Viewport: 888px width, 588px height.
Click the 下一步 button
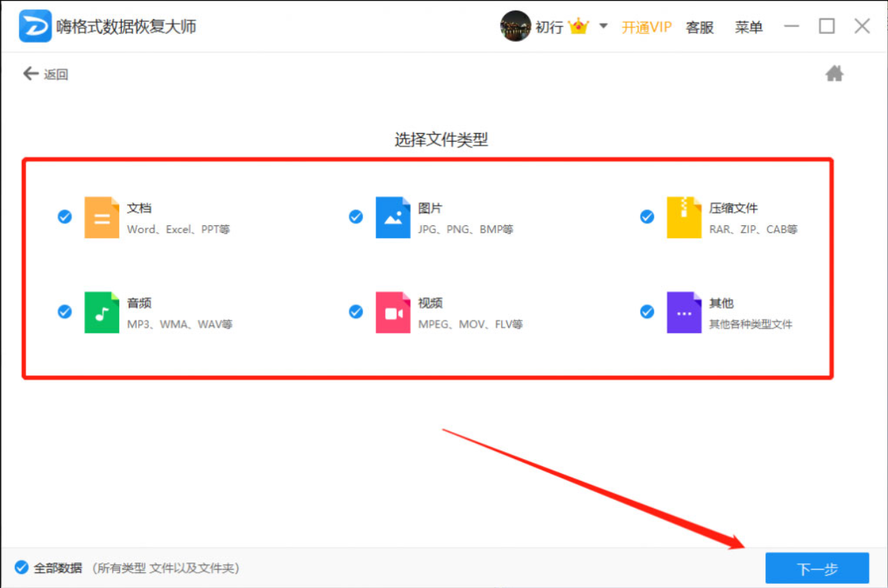tap(817, 569)
